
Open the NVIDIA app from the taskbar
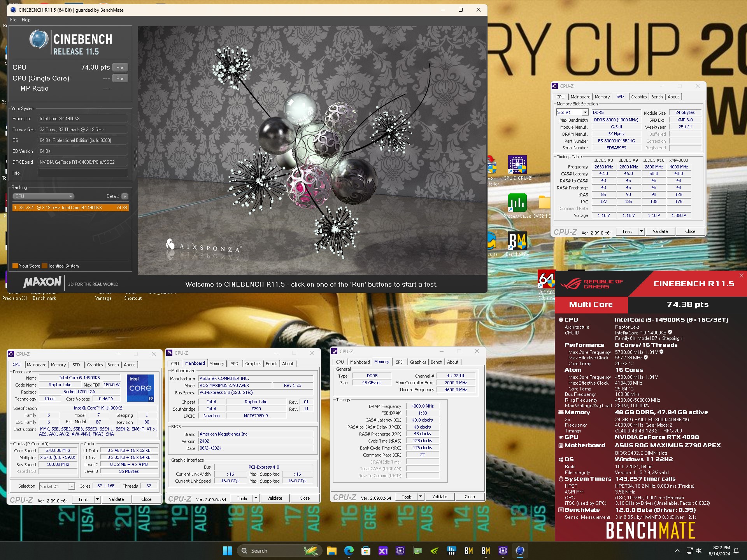pyautogui.click(x=435, y=551)
